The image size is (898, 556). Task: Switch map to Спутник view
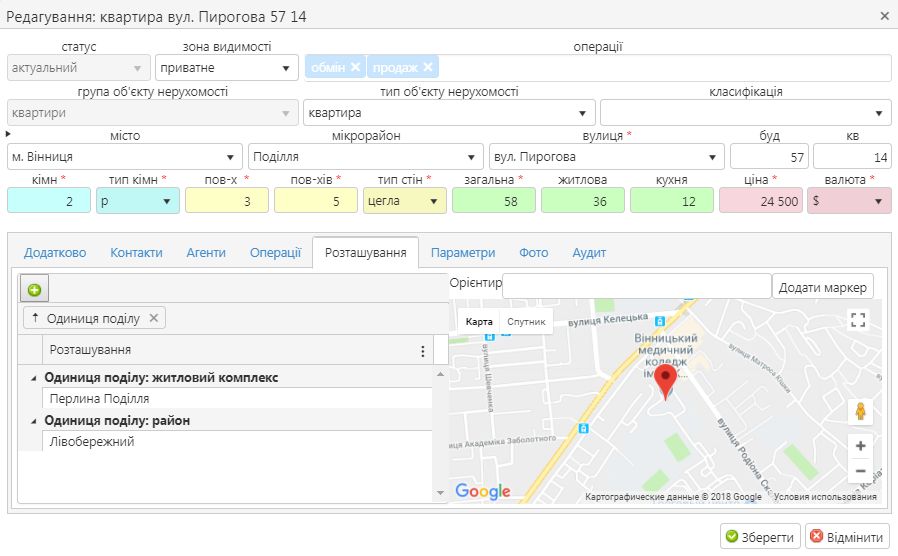coord(526,321)
